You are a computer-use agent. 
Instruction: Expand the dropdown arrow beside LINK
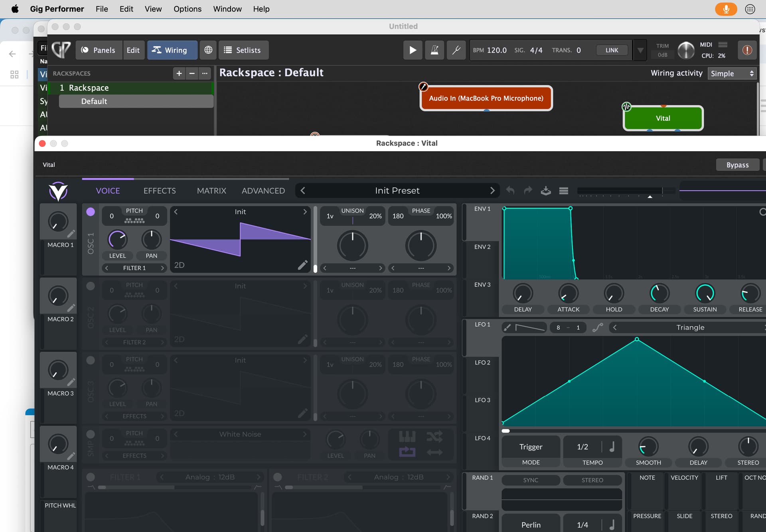(640, 50)
